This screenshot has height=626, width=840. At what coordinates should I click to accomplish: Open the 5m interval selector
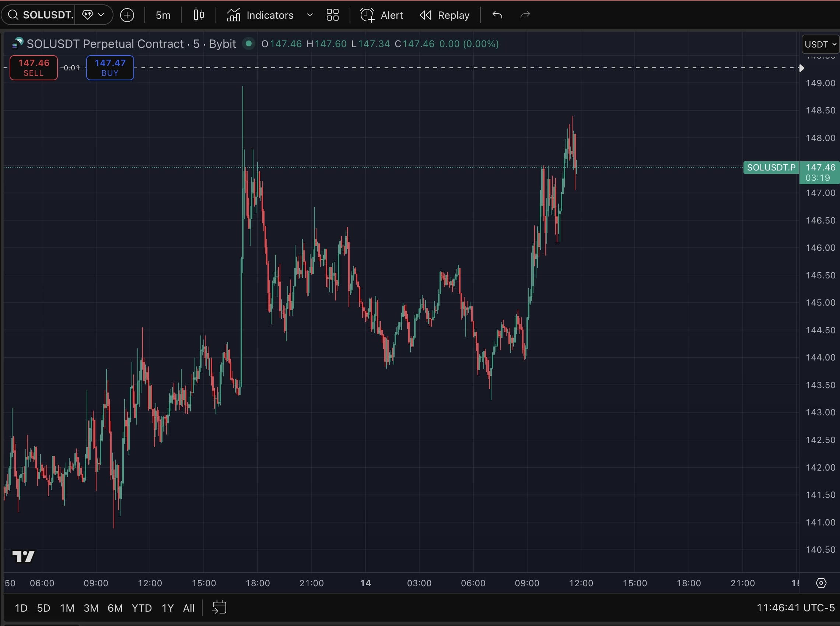163,15
